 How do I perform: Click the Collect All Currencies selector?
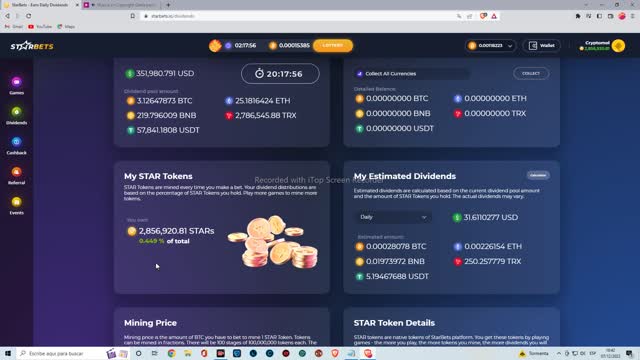412,73
